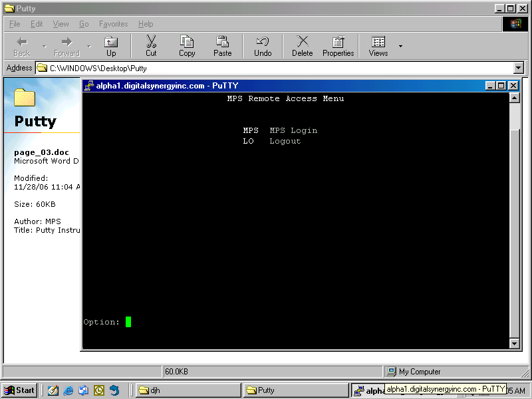Switch to the djh taskbar button
This screenshot has height=399, width=532.
coord(188,390)
